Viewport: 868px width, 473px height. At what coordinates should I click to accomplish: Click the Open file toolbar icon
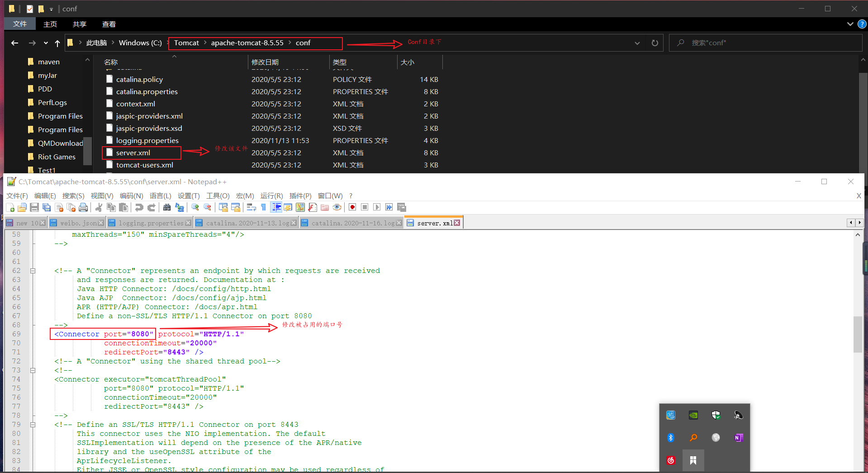click(x=22, y=207)
